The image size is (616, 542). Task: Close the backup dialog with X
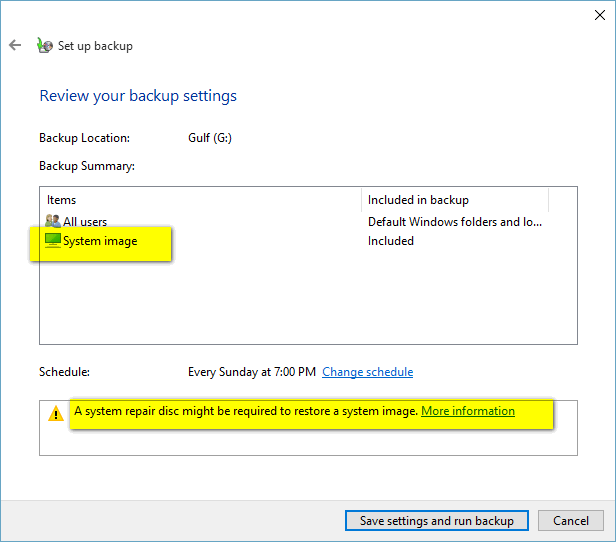[x=600, y=15]
